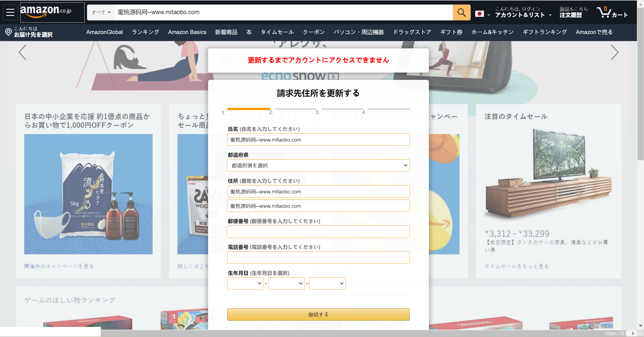
Task: Open タイムセールをもっと見る link
Action: (516, 266)
